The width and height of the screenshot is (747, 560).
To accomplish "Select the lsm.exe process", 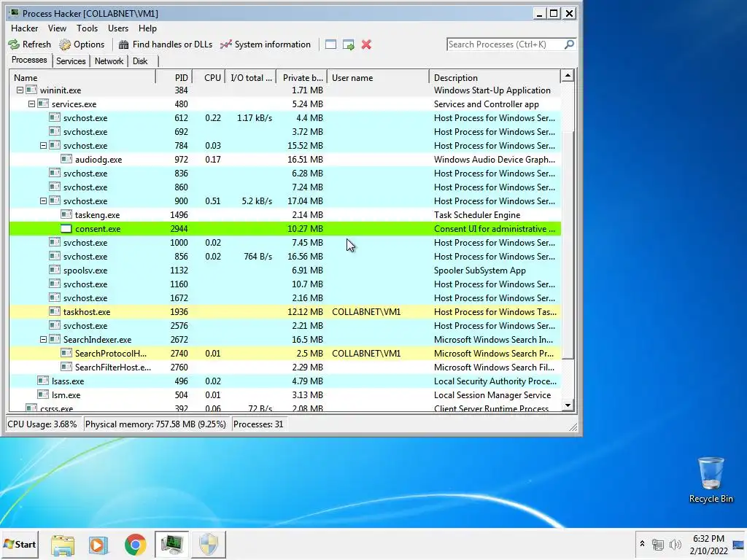I will (x=285, y=394).
